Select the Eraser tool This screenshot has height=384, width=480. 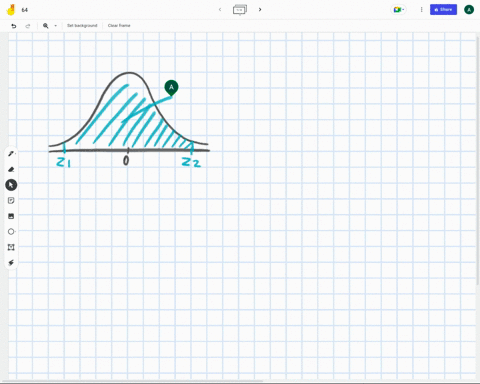[x=11, y=169]
